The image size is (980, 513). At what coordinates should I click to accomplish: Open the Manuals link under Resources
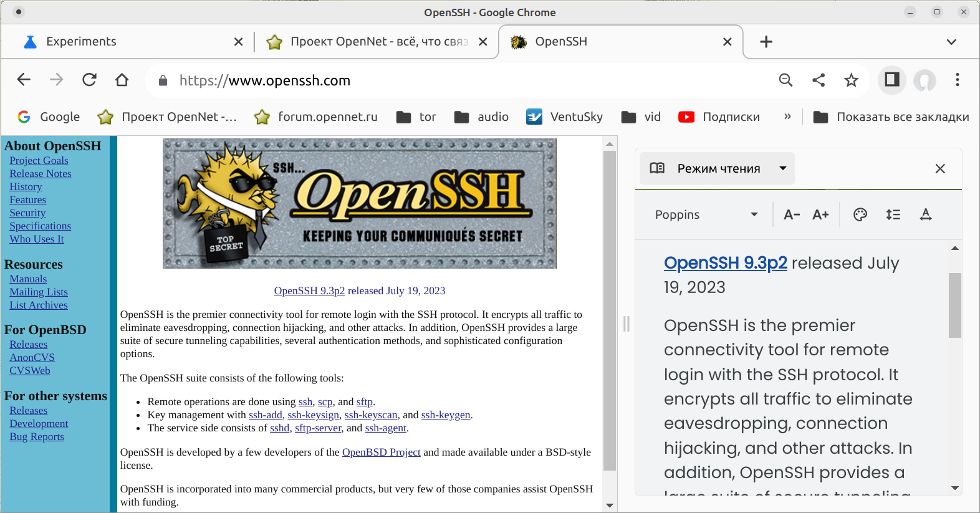pos(28,279)
